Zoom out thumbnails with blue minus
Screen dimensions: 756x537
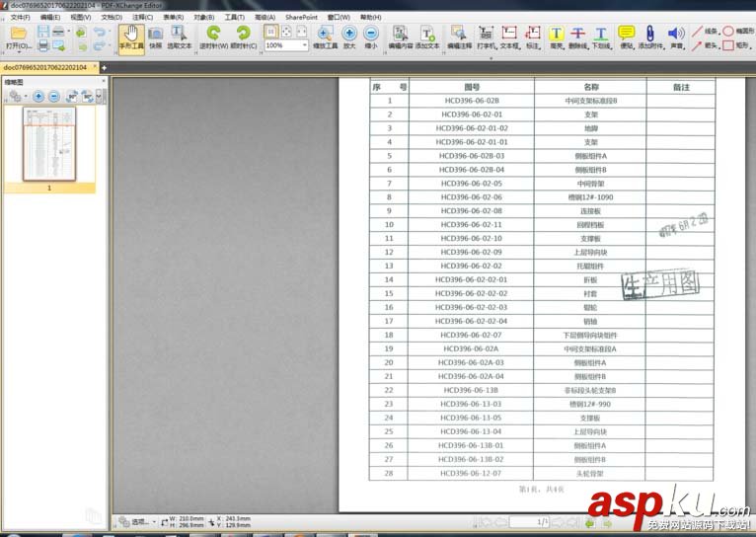tap(54, 97)
